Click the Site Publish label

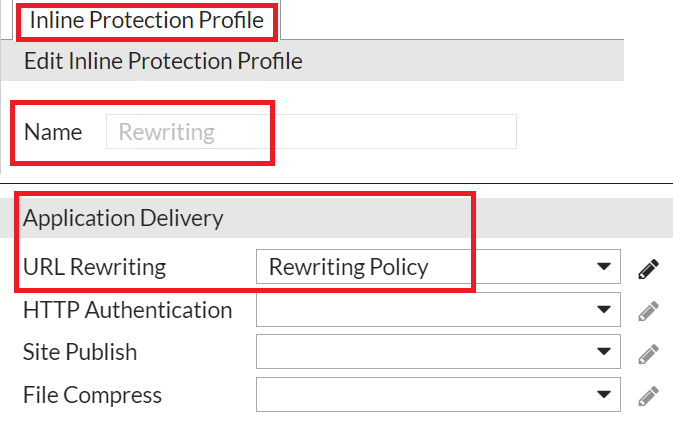80,353
